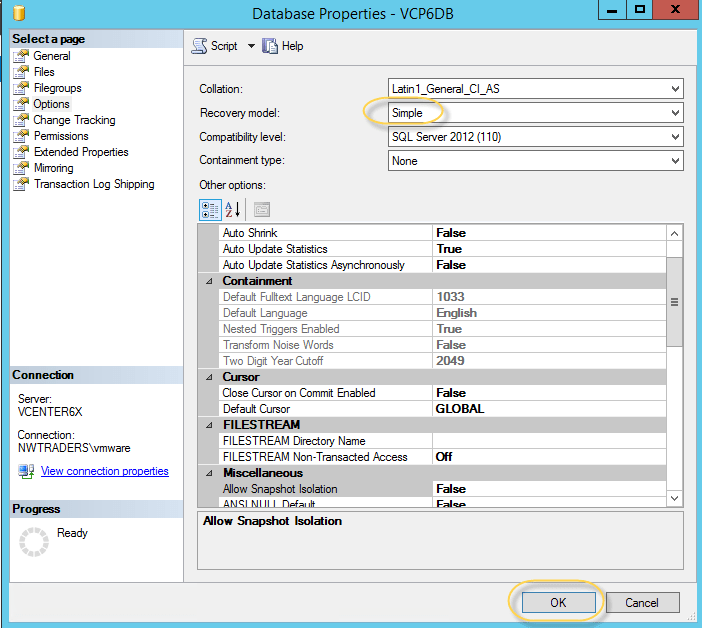The width and height of the screenshot is (702, 628).
Task: Click the OK button
Action: (x=558, y=602)
